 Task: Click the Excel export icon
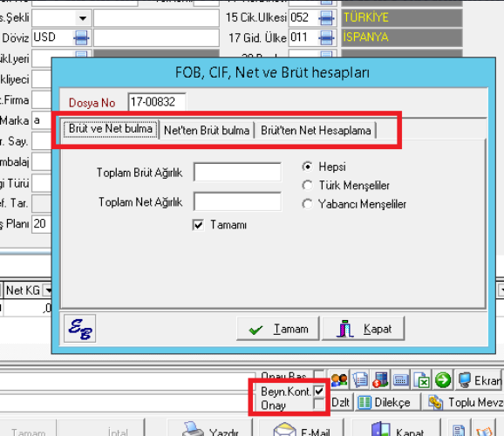point(422,380)
